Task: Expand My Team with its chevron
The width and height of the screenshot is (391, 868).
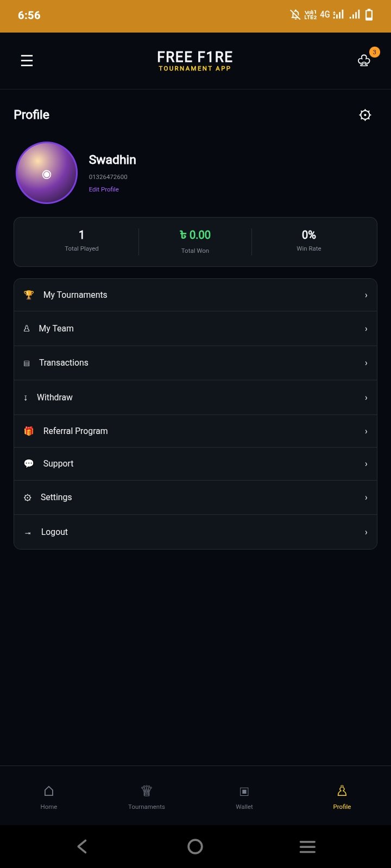Action: point(366,329)
